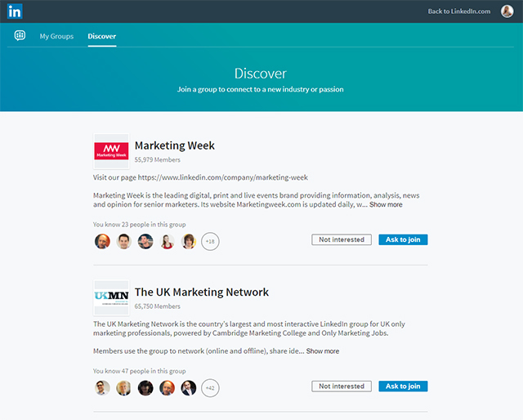523x420 pixels.
Task: Open the Back to LinkedIn.com link
Action: click(459, 11)
